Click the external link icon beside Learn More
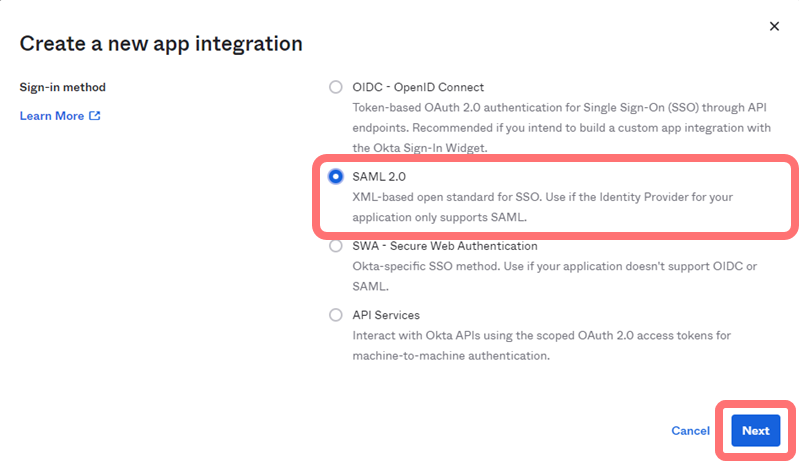799x466 pixels. (95, 116)
